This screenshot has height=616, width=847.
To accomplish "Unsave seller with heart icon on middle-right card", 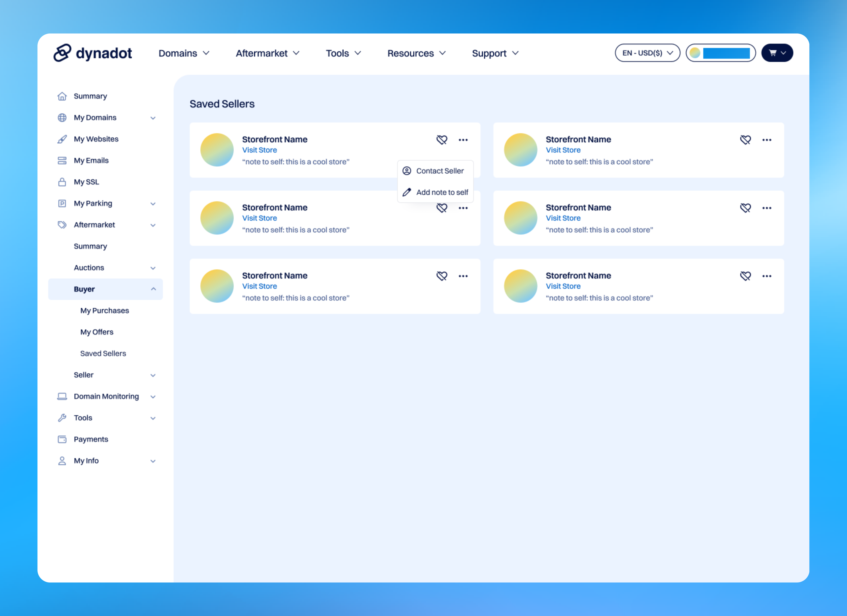I will click(x=745, y=208).
